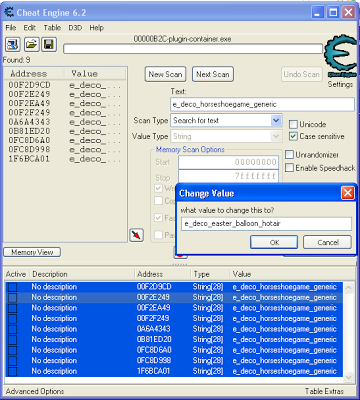Click the address table scrollbar up arrow
The height and width of the screenshot is (400, 360).
[x=348, y=287]
